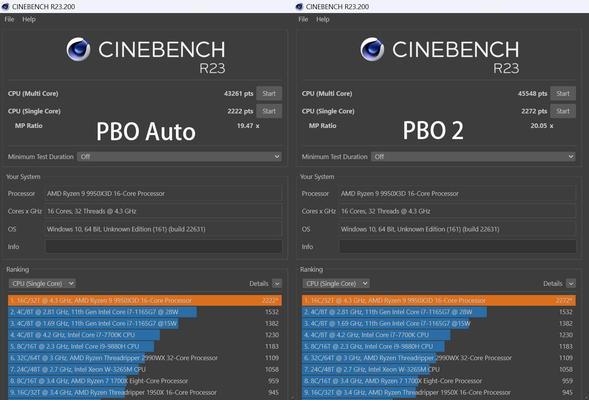Click Cinebench sphere logo in left window
Image resolution: width=589 pixels, height=400 pixels.
[x=79, y=49]
